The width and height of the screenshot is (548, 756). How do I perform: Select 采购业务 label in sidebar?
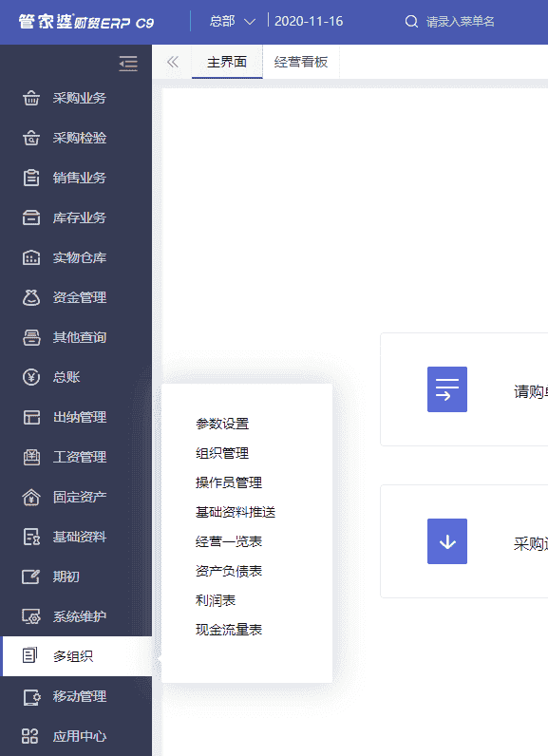[80, 98]
